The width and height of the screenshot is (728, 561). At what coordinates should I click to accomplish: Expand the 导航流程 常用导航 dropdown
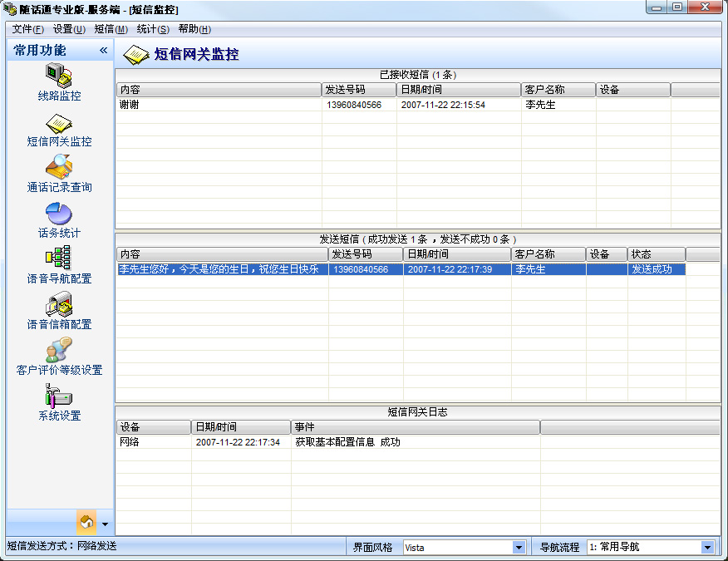[x=707, y=548]
